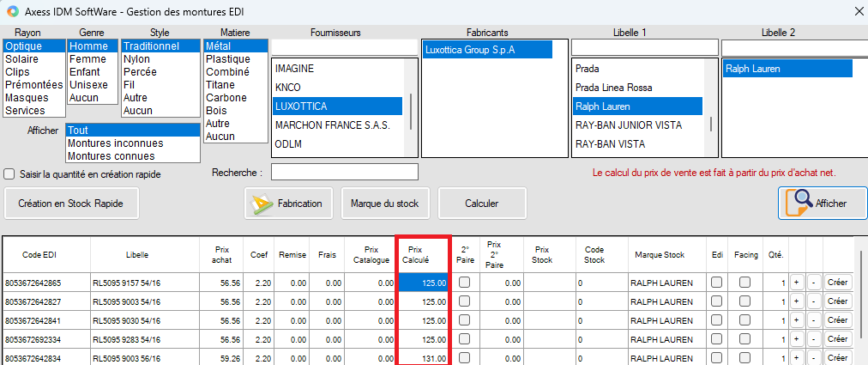
Task: Click Créer on the RL5095 9283 row
Action: coord(837,341)
